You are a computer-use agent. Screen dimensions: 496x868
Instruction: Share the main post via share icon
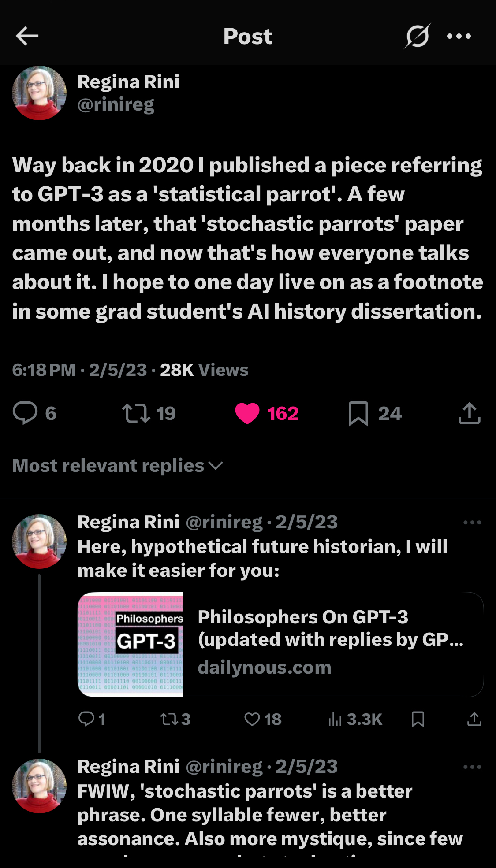469,413
